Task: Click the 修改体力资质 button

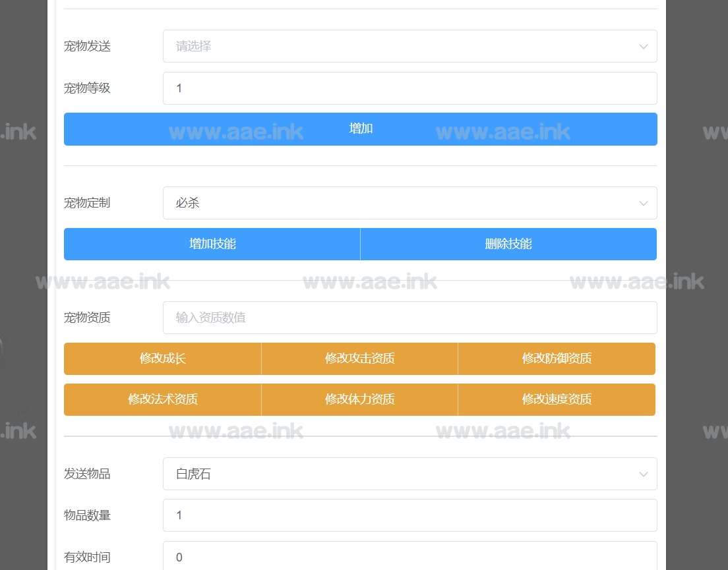Action: pos(359,399)
